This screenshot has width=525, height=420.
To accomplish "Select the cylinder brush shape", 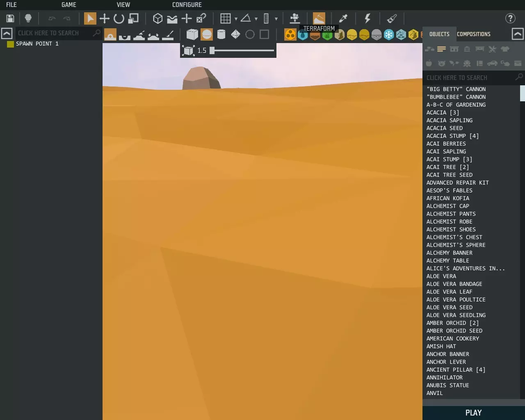I will click(221, 34).
